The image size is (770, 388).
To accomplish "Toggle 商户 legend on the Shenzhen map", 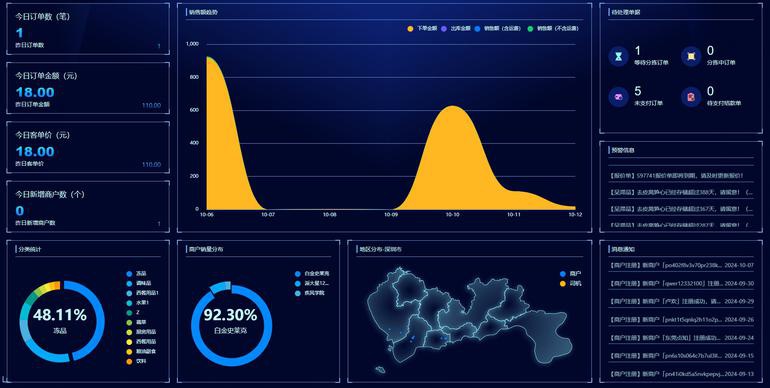I will click(x=571, y=274).
